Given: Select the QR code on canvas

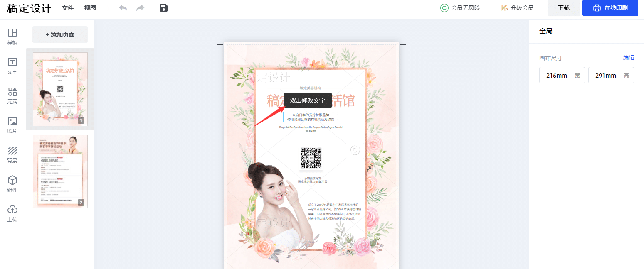Looking at the screenshot, I should (311, 158).
